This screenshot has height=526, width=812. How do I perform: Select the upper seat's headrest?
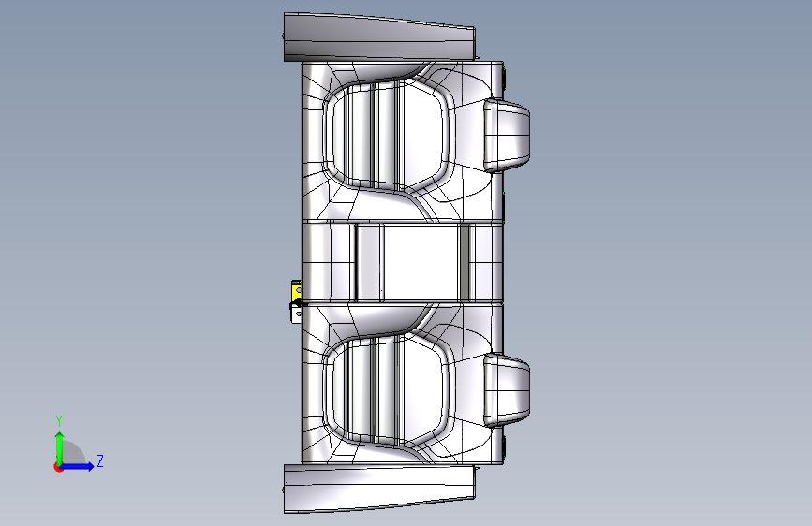pyautogui.click(x=507, y=135)
